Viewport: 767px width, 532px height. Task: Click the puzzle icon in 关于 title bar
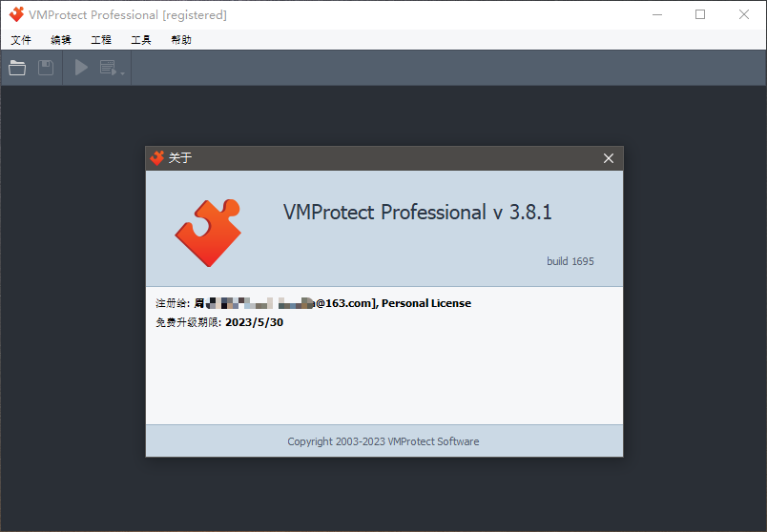click(157, 158)
